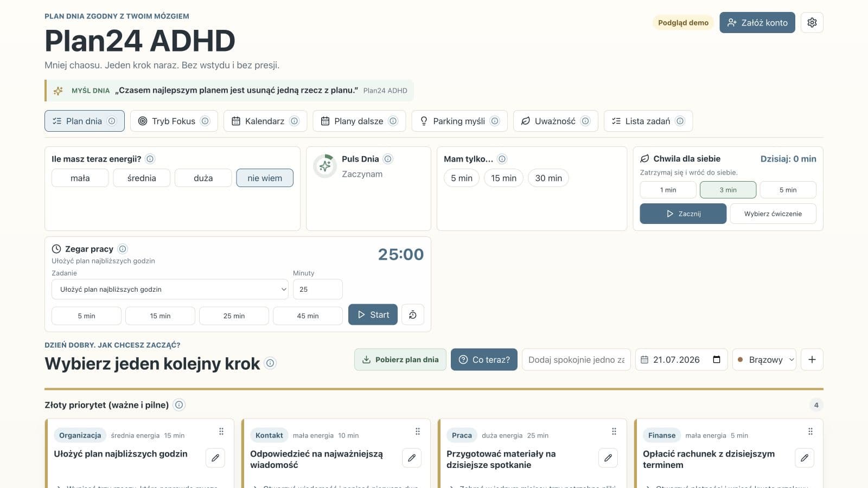The image size is (868, 488).
Task: Switch to the Tryb Fokus tab
Action: click(x=174, y=121)
